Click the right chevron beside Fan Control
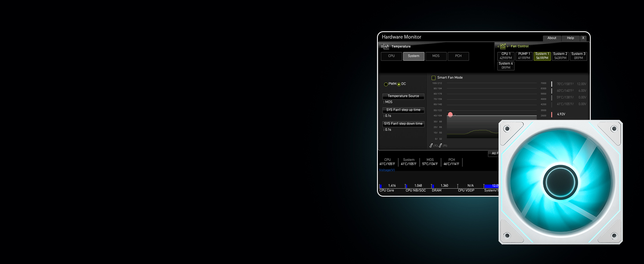This screenshot has width=644, height=264. point(508,46)
